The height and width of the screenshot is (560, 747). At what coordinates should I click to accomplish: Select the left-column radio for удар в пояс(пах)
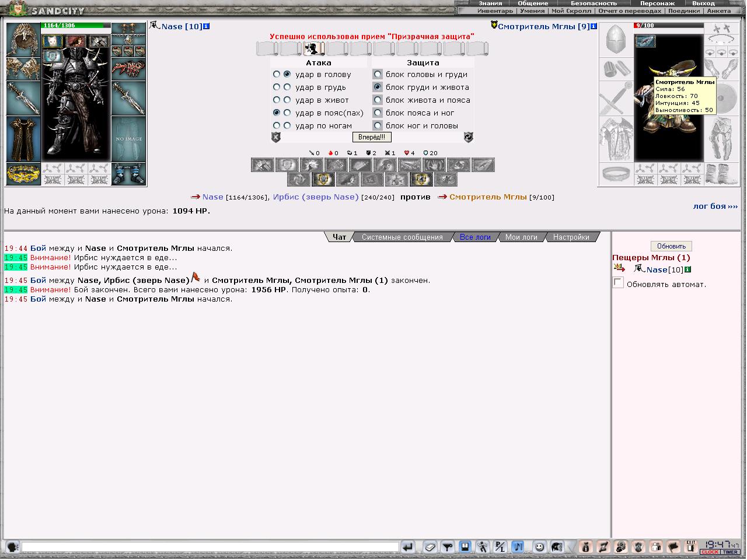(x=277, y=113)
